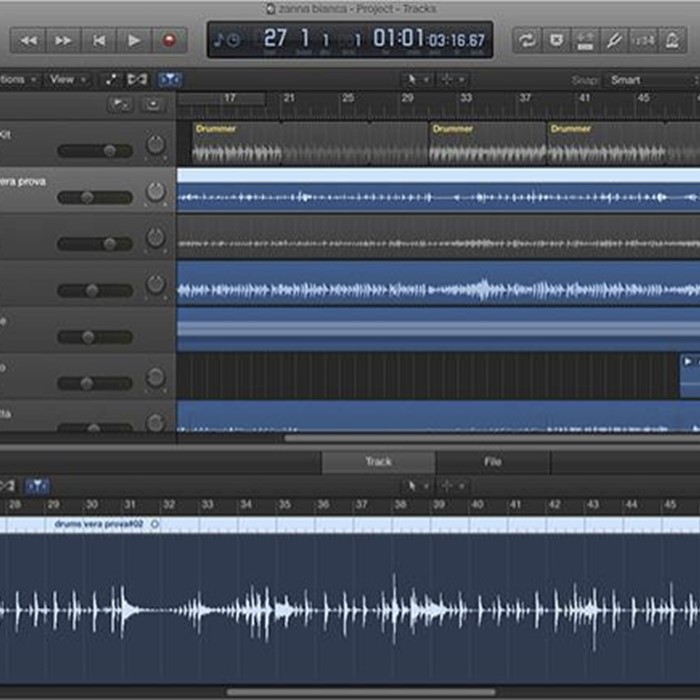Image resolution: width=700 pixels, height=700 pixels.
Task: Click the Flex show/hide icon in tracks toolbar
Action: 139,79
